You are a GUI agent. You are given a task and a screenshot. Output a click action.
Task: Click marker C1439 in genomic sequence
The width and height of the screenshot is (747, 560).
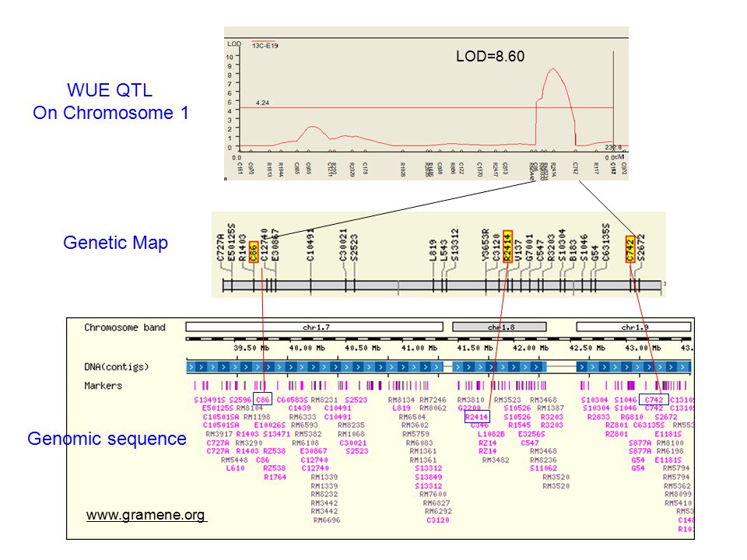click(299, 408)
